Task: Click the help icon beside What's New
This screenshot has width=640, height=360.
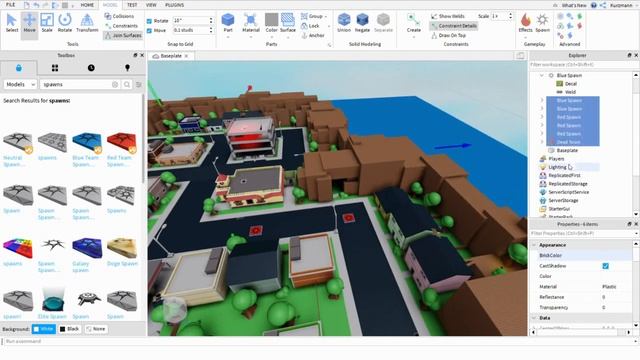Action: 593,5
